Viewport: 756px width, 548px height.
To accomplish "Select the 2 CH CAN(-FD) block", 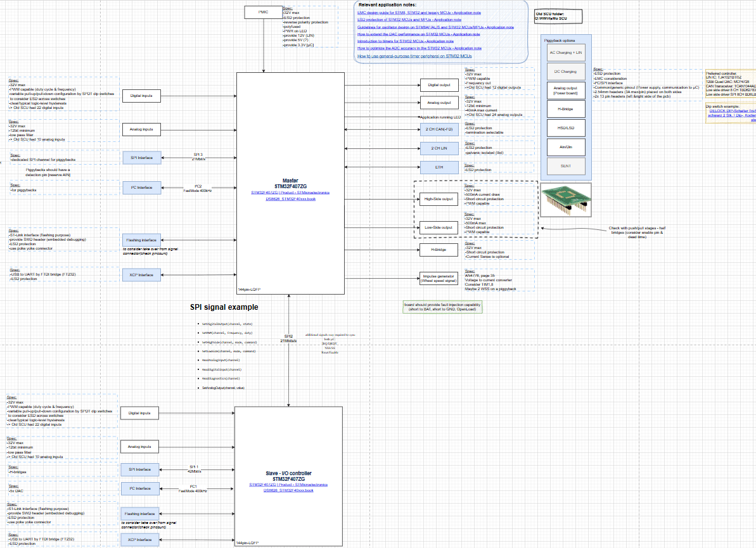I will pyautogui.click(x=439, y=129).
